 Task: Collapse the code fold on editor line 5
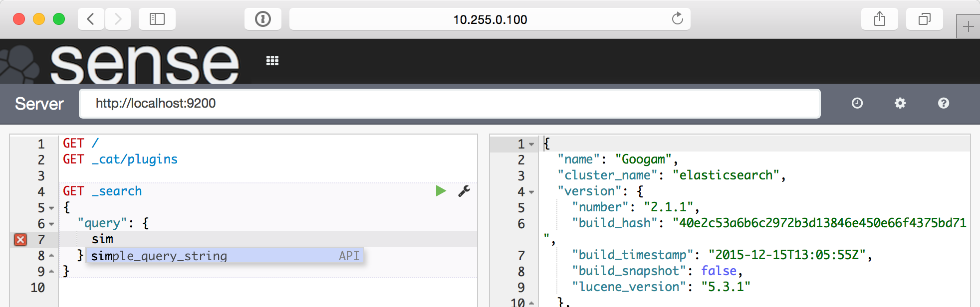click(52, 208)
